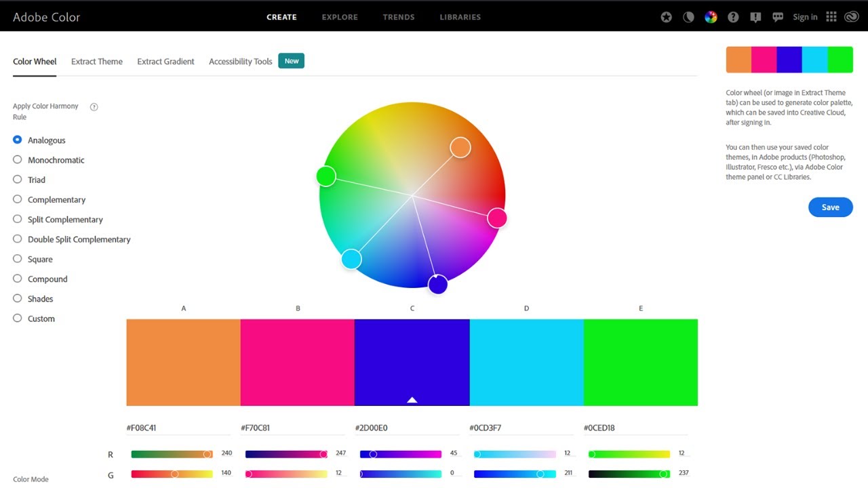Select the Square harmony rule
The image size is (868, 488).
(x=33, y=259)
